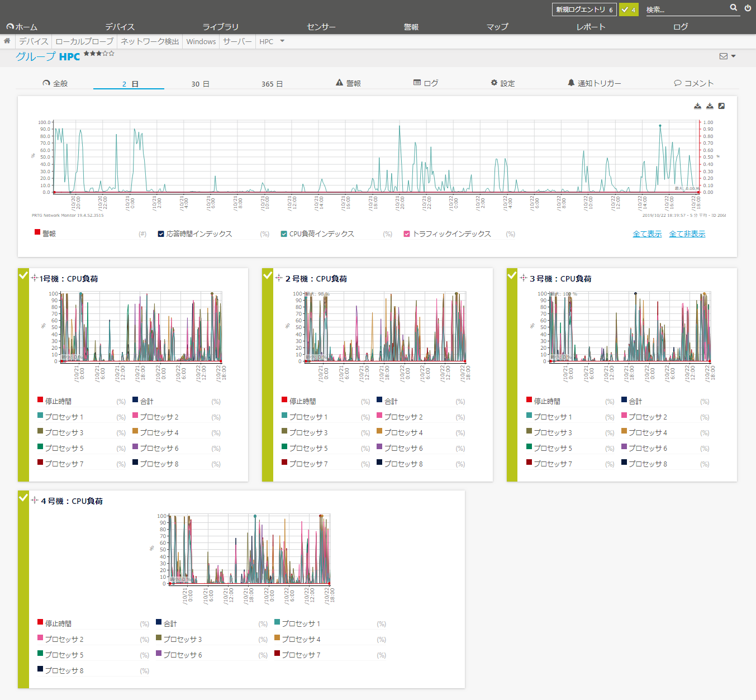Image resolution: width=756 pixels, height=700 pixels.
Task: Enlarge main graph in new window
Action: click(x=721, y=106)
